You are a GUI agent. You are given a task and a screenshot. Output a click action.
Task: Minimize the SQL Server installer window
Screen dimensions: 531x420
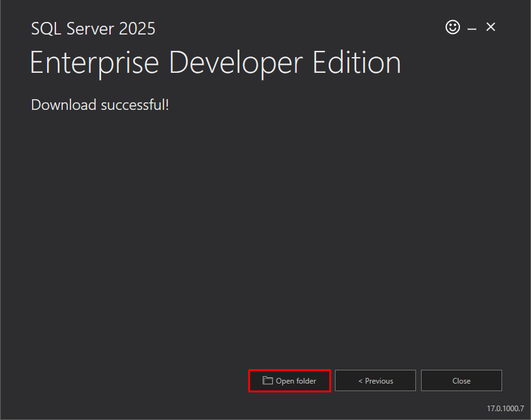coord(472,29)
